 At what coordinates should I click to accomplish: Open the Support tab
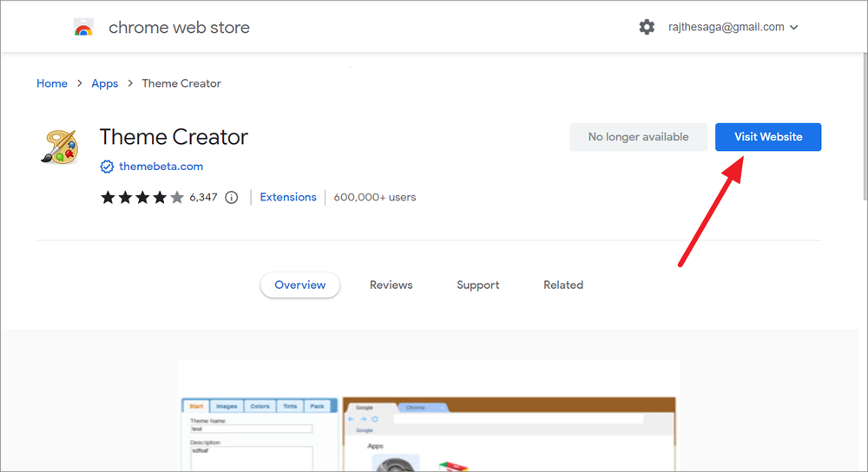click(x=477, y=285)
